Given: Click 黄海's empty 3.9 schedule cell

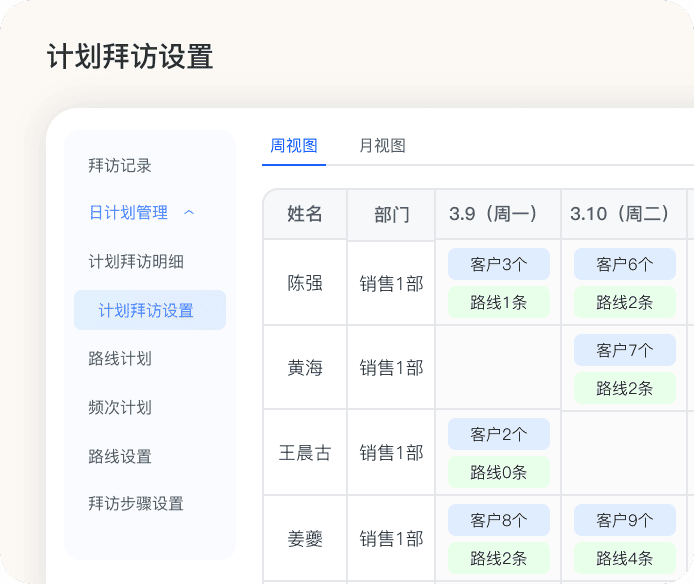Looking at the screenshot, I should coord(498,367).
